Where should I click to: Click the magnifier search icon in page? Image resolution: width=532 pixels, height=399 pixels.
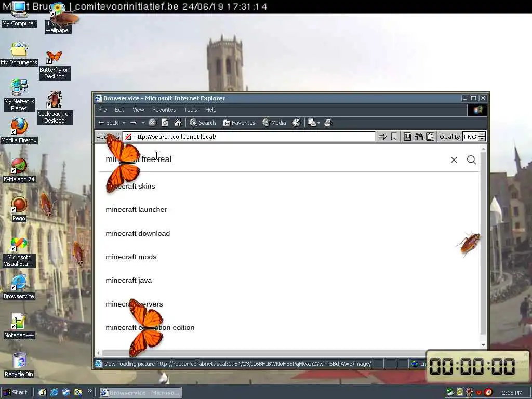pos(471,160)
